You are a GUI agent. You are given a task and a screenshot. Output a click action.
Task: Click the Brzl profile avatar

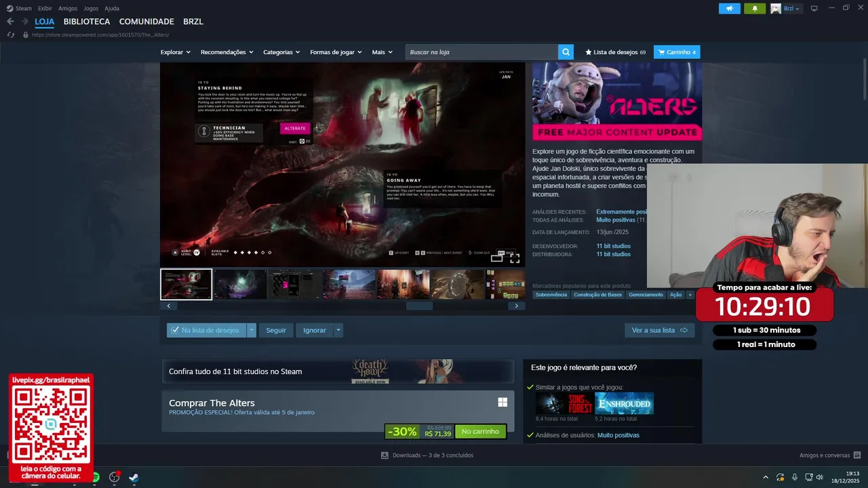pyautogui.click(x=776, y=8)
